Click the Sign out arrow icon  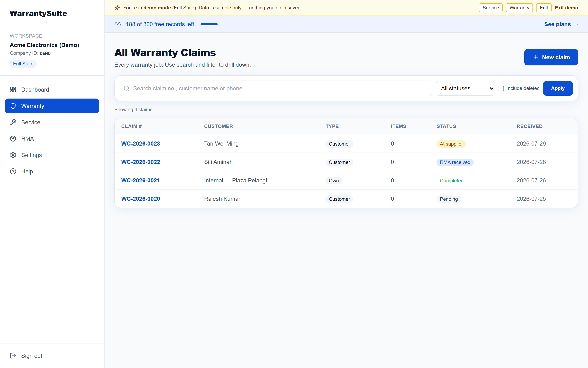[13, 356]
